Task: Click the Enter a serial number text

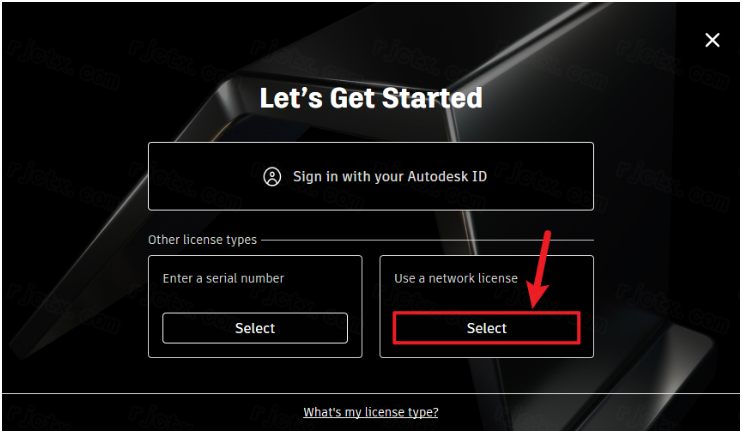Action: 223,278
